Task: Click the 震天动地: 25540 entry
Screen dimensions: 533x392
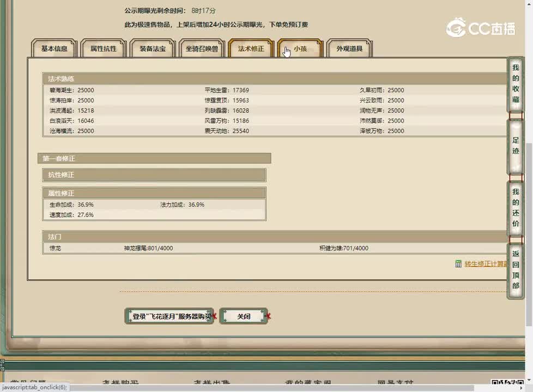Action: point(227,131)
